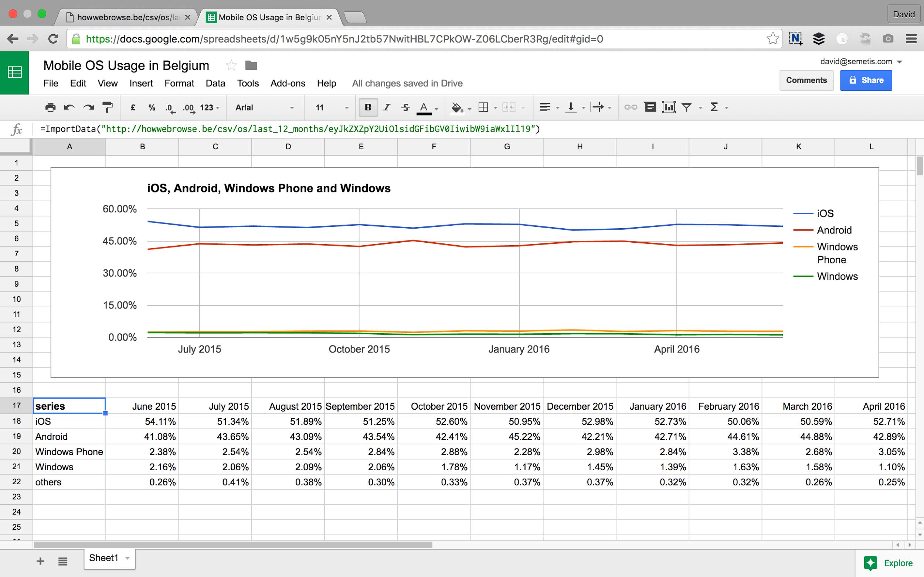Toggle italic formatting button
Viewport: 924px width, 577px height.
387,107
